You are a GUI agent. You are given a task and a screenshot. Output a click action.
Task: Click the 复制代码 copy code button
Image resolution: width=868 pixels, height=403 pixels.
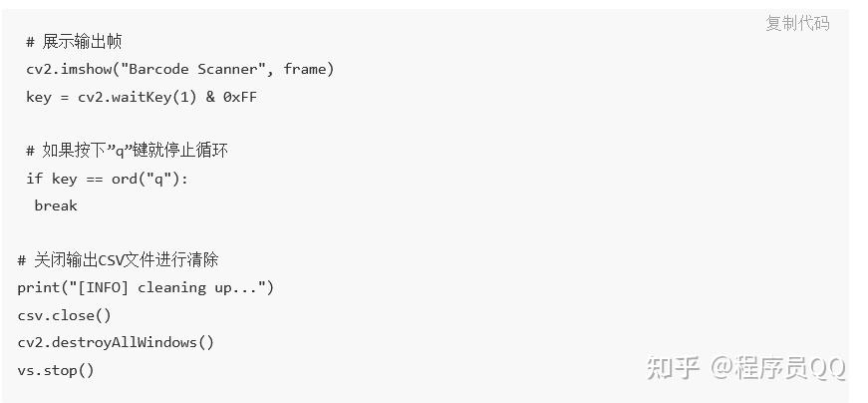pyautogui.click(x=796, y=23)
